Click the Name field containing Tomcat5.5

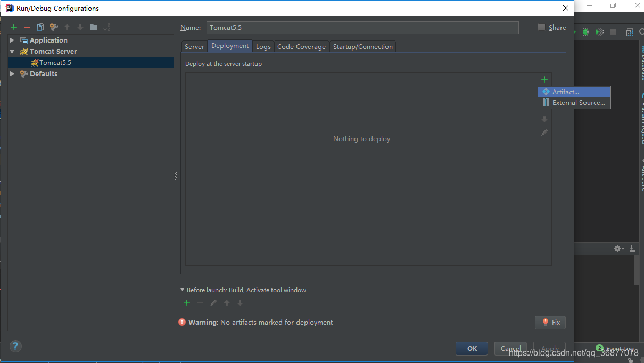(362, 27)
